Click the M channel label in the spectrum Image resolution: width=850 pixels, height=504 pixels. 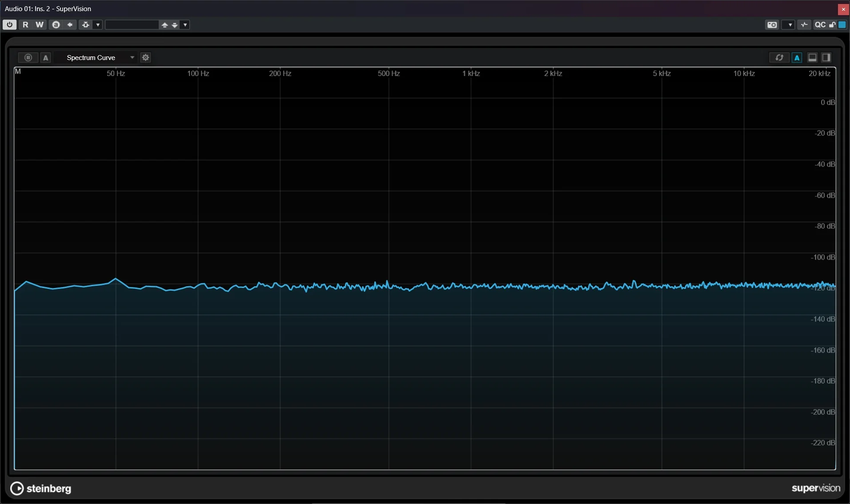coord(18,71)
